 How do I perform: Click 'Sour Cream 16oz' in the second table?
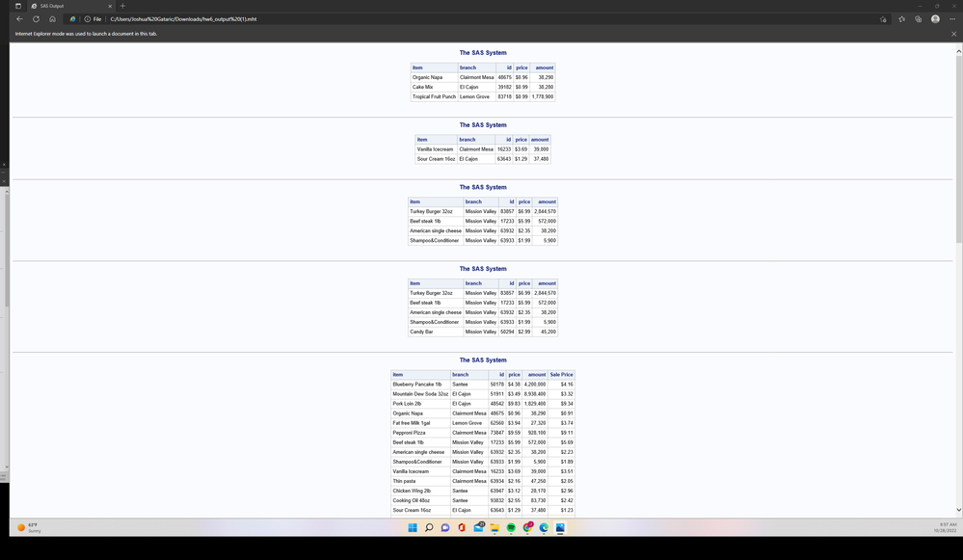coord(436,159)
